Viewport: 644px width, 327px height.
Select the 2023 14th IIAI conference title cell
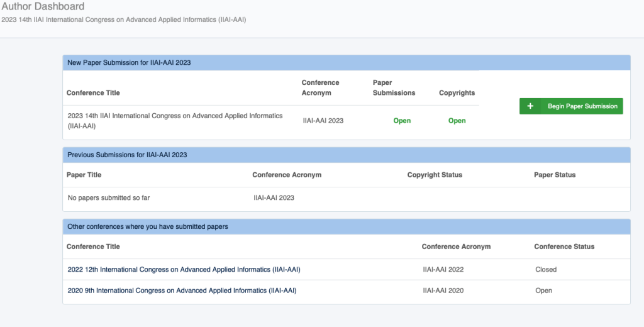tap(175, 121)
